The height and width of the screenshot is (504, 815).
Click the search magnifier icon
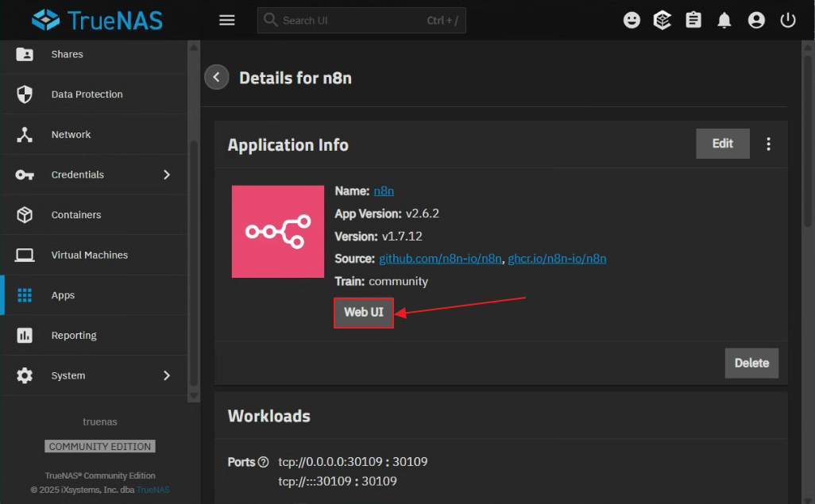point(270,20)
